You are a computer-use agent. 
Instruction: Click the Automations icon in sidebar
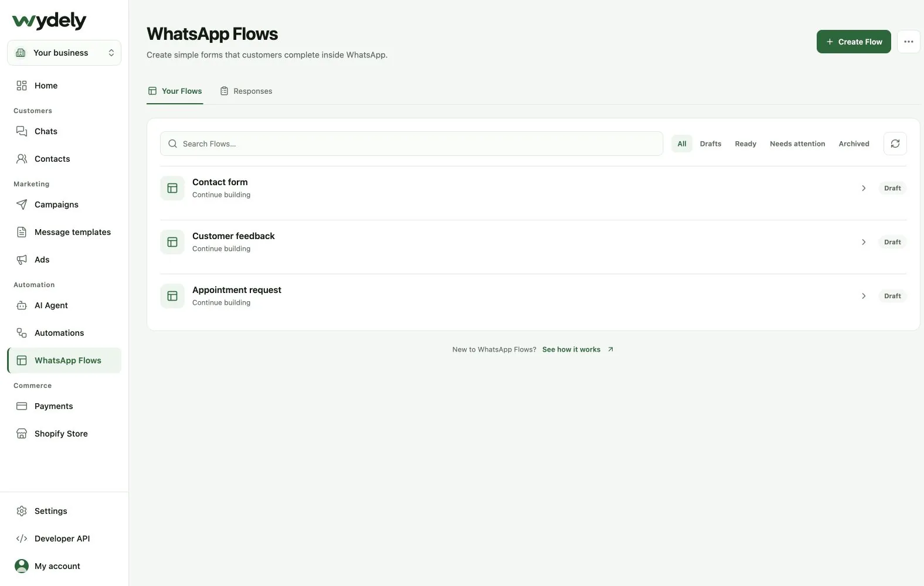(x=22, y=333)
